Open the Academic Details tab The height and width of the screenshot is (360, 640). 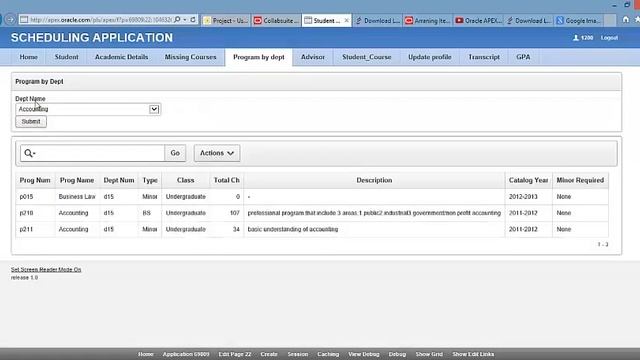click(x=122, y=57)
